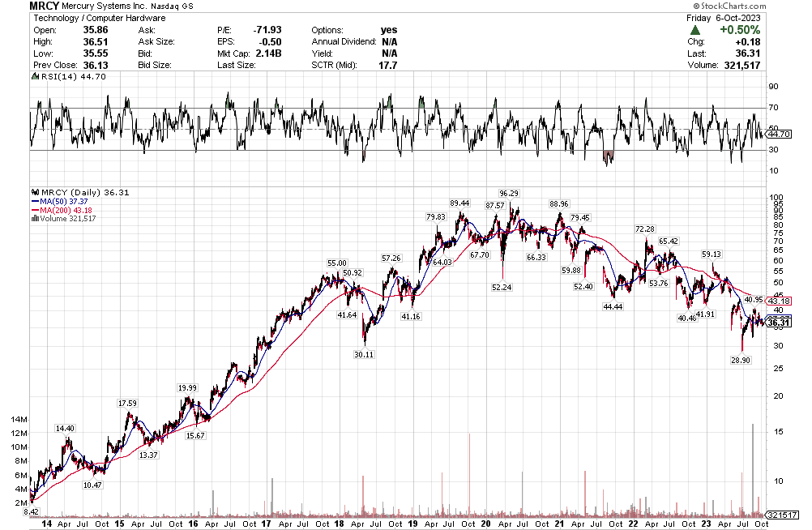Image resolution: width=812 pixels, height=530 pixels.
Task: Click the Volume bars legend icon
Action: [x=33, y=219]
